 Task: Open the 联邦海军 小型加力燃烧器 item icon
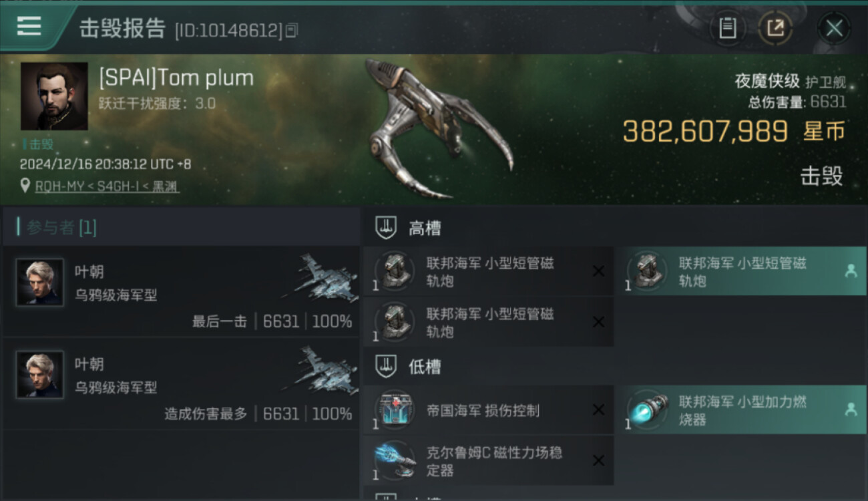point(648,409)
